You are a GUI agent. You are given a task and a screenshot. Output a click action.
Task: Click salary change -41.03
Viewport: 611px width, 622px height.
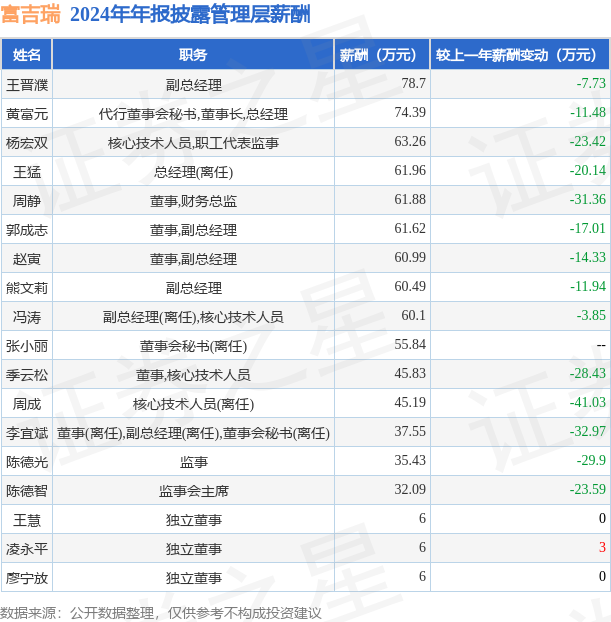click(588, 402)
